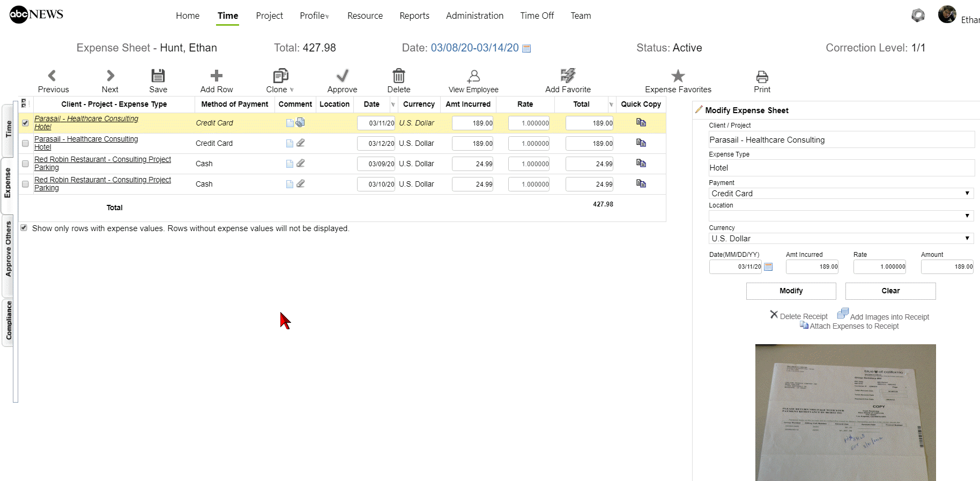The image size is (980, 481).
Task: Check the 03/09/20 Parking row checkbox
Action: [x=25, y=164]
